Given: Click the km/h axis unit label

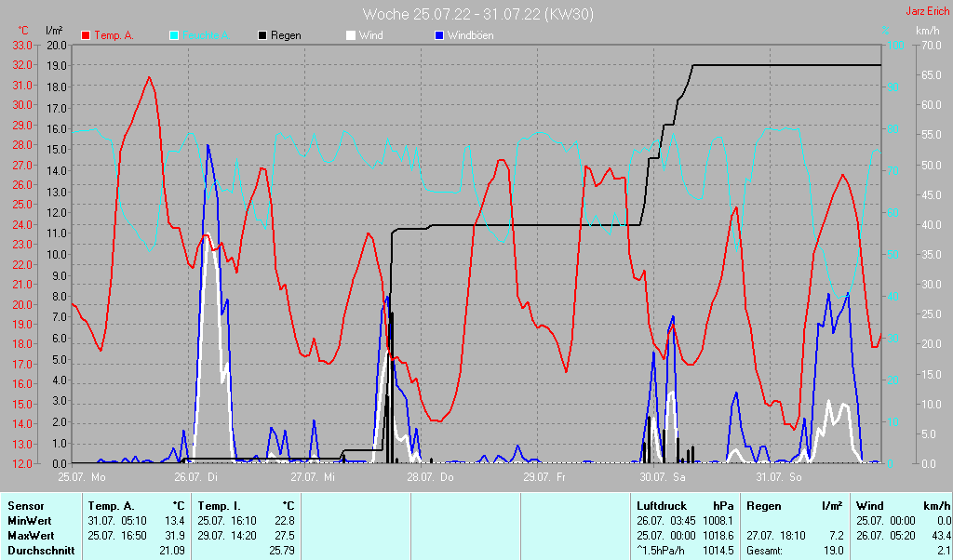Looking at the screenshot, I should (927, 31).
